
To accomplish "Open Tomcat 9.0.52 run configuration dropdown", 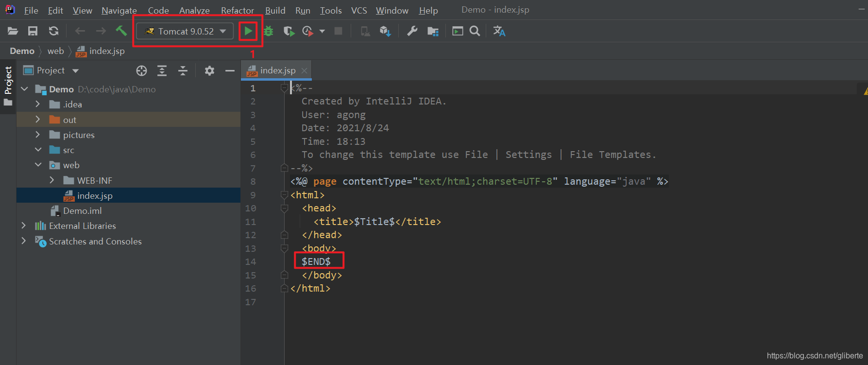I will click(x=185, y=31).
